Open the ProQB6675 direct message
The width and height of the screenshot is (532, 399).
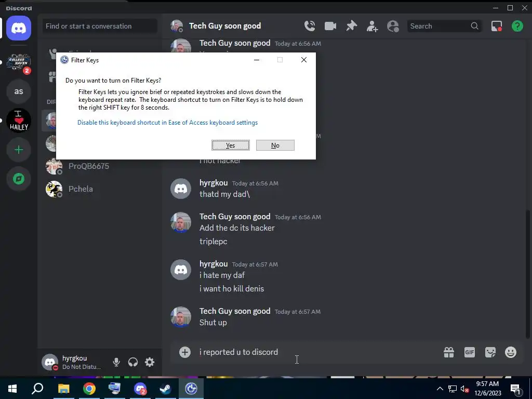coord(100,166)
